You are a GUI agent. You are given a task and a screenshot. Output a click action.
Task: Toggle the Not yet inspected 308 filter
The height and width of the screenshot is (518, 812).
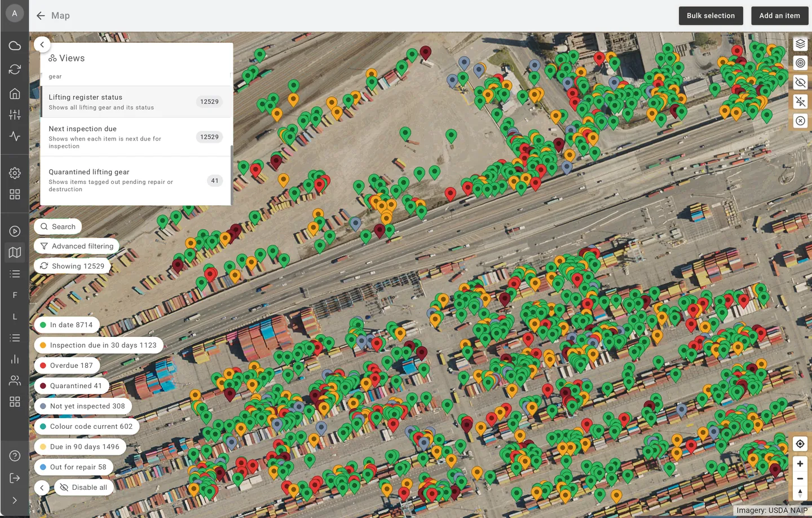pyautogui.click(x=83, y=406)
